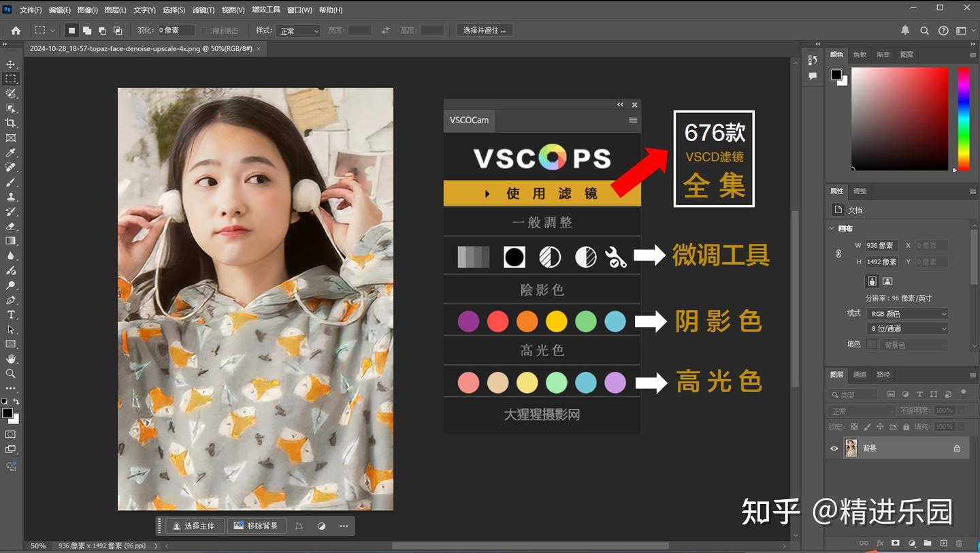Viewport: 980px width, 553px height.
Task: Activate the Brush tool
Action: click(10, 183)
